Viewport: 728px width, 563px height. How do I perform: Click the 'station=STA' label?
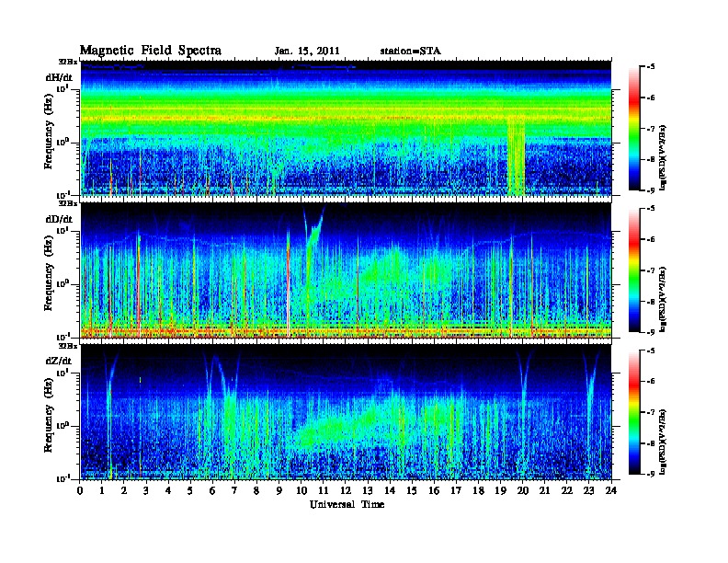pos(410,51)
